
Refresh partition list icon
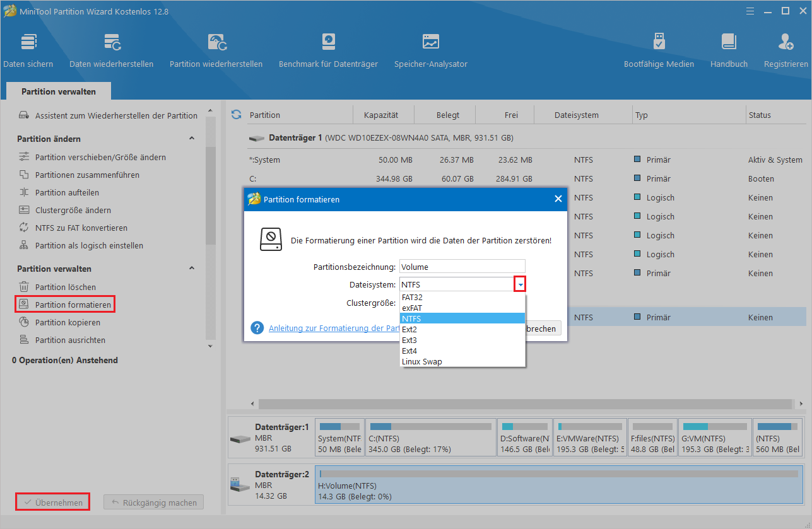(237, 115)
